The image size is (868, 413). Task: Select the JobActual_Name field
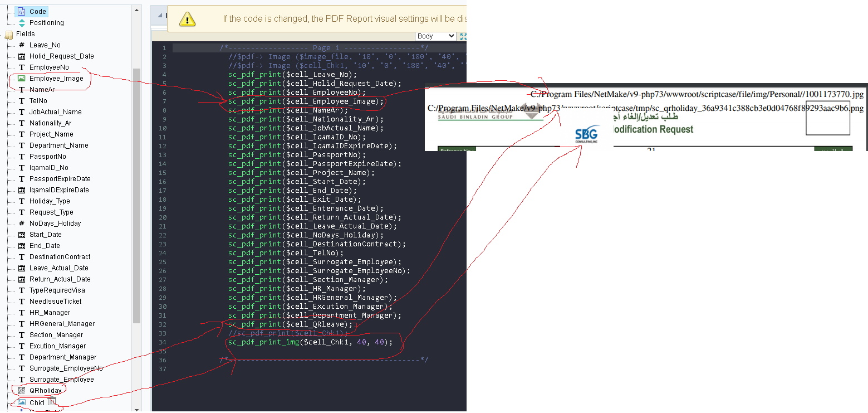[x=56, y=112]
